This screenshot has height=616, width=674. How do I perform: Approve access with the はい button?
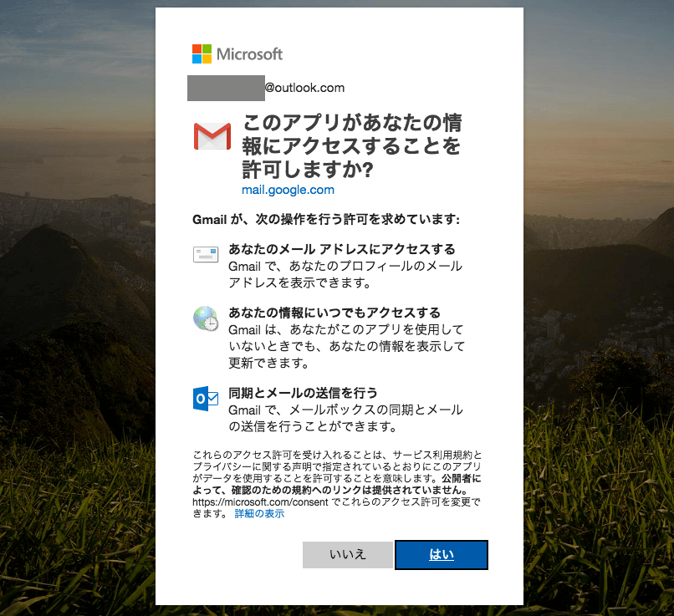442,555
